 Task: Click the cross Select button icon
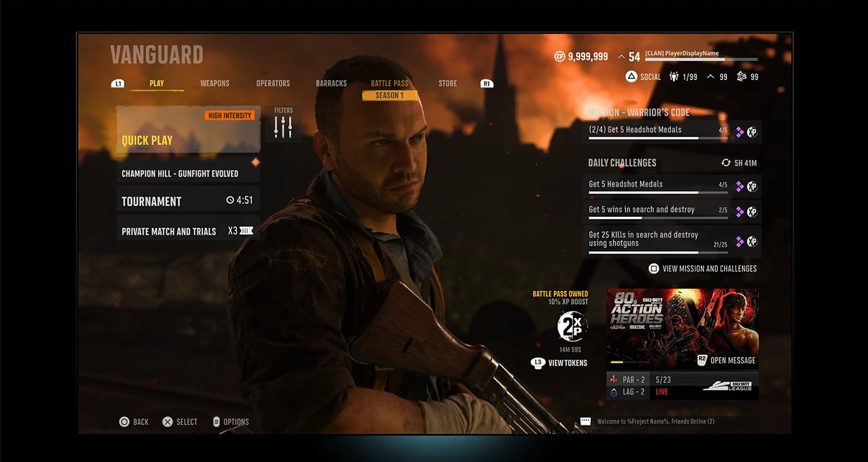click(168, 422)
